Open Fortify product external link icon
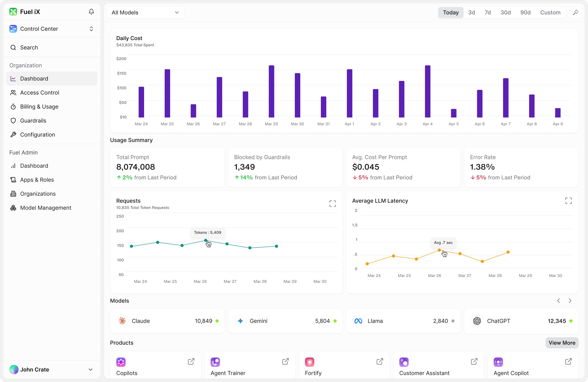Image resolution: width=588 pixels, height=382 pixels. [380, 362]
